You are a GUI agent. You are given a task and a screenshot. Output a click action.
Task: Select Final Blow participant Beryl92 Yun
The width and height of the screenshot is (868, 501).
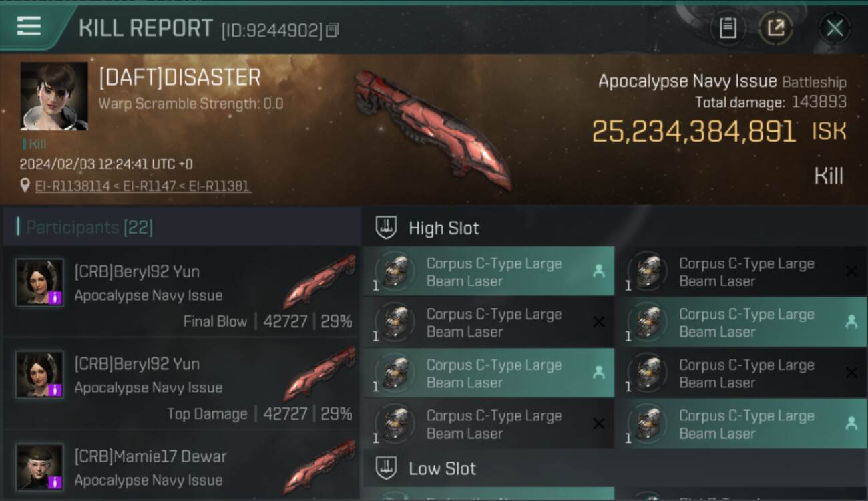coord(181,292)
